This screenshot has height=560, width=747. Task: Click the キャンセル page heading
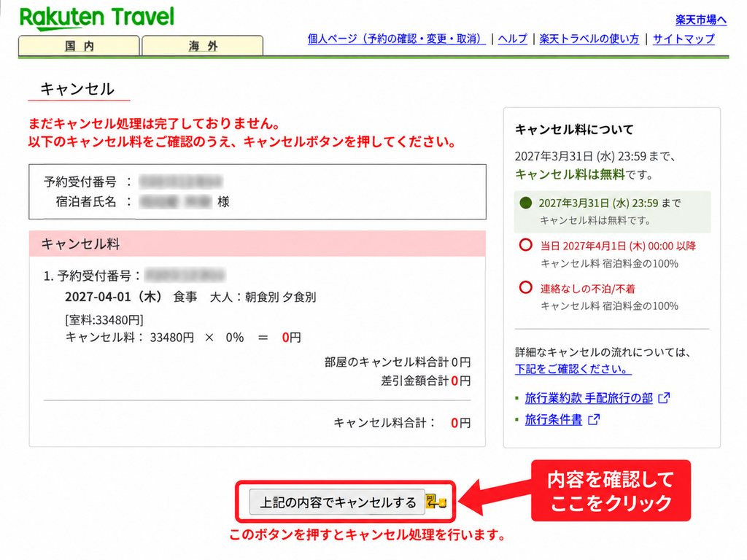(x=77, y=89)
